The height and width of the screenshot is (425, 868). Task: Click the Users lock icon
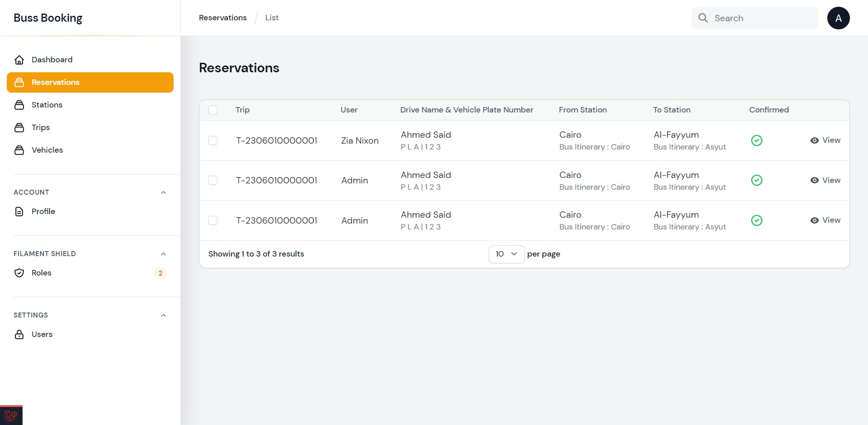click(x=19, y=334)
